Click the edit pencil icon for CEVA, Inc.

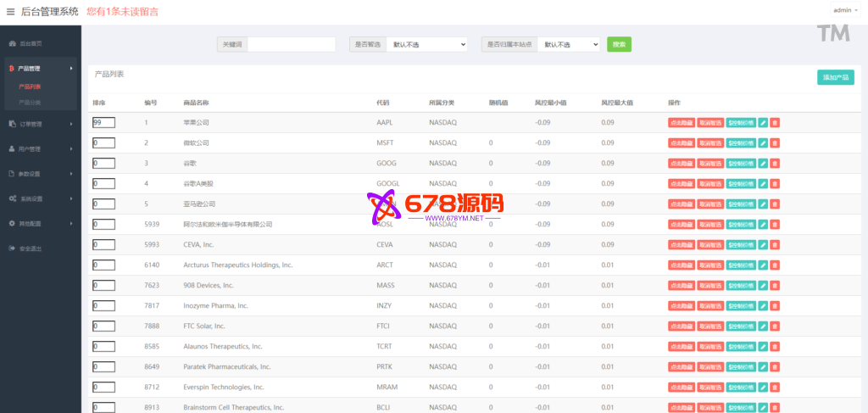click(763, 245)
